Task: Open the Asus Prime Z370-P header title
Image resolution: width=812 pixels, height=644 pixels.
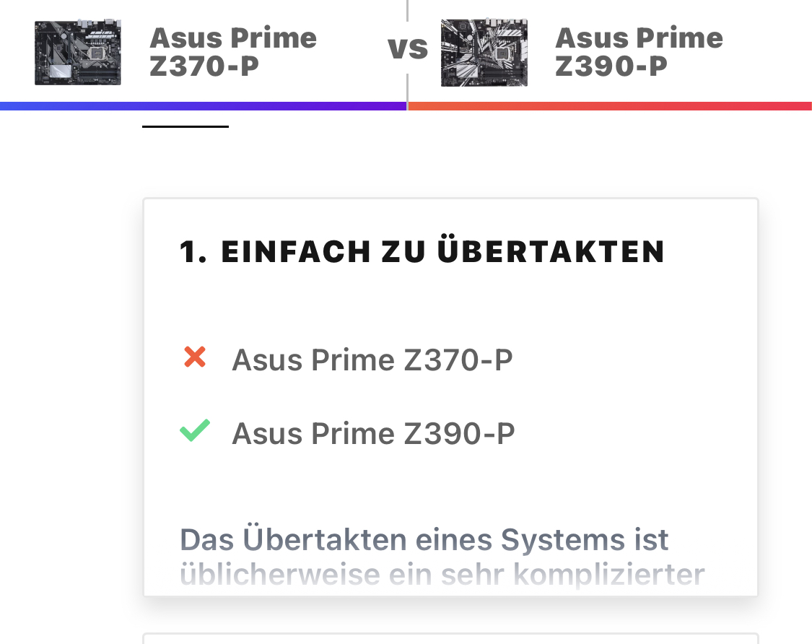Action: (232, 51)
